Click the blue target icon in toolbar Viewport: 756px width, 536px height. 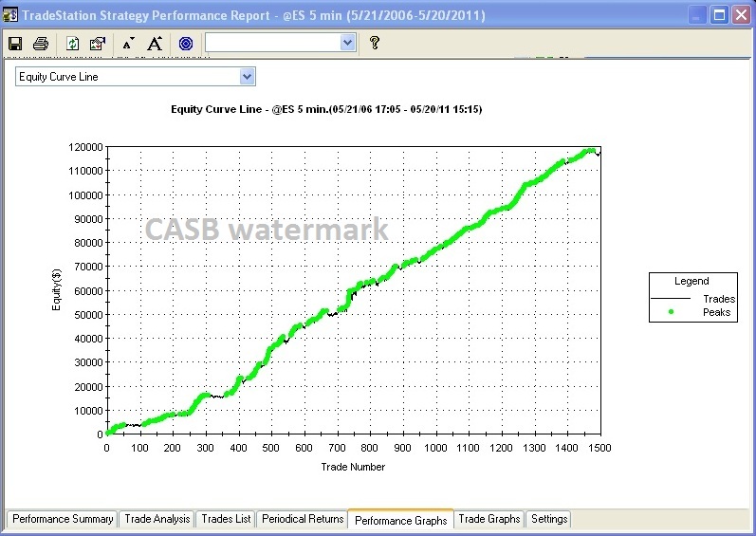186,44
